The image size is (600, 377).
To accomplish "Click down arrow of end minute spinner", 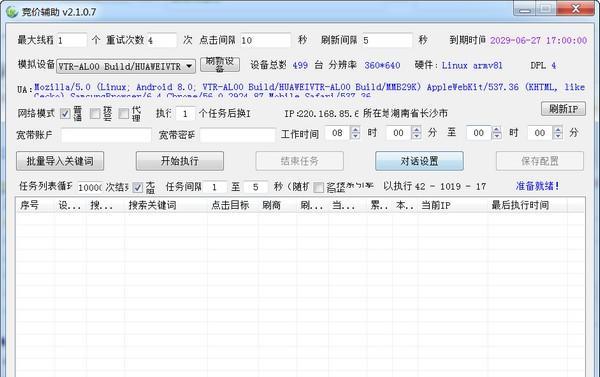I will point(558,136).
